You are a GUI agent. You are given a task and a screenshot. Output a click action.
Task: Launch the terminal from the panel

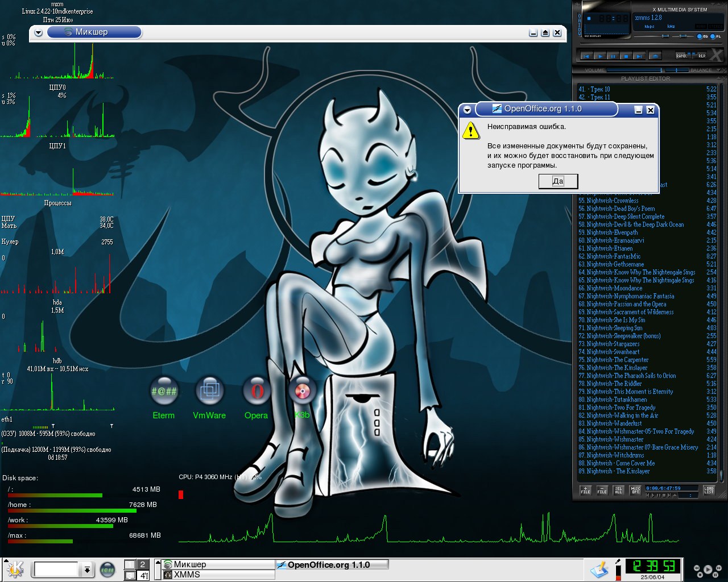click(x=107, y=569)
